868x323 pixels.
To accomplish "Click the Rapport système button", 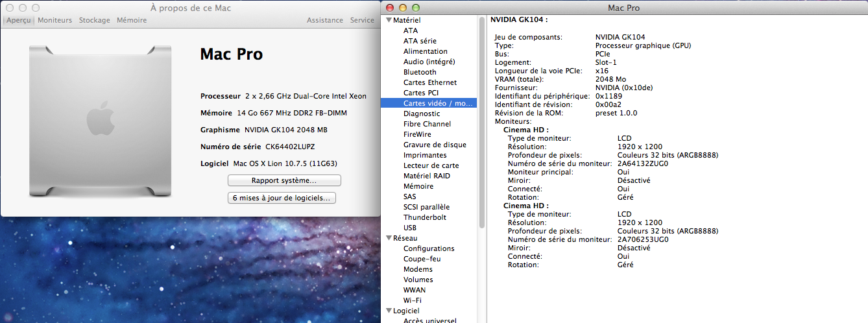I will click(x=284, y=180).
